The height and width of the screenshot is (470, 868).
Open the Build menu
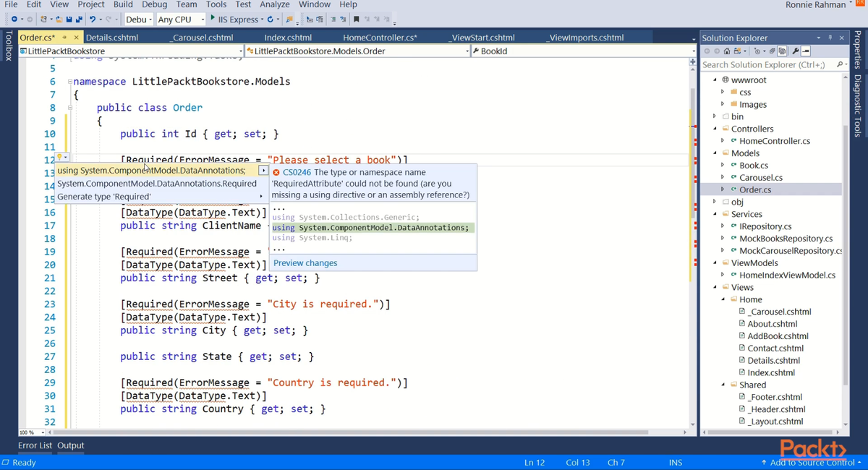point(123,4)
